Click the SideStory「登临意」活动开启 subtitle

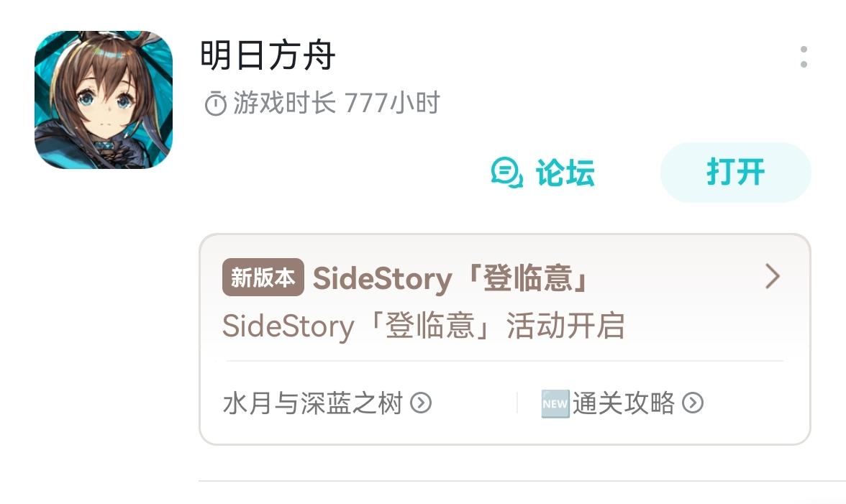point(423,326)
